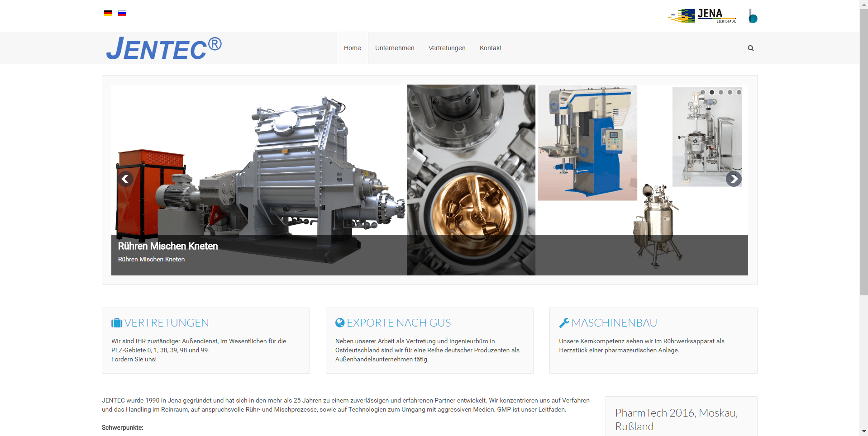Click the vertical page scrollbar thumb
Image resolution: width=868 pixels, height=436 pixels.
[x=864, y=152]
